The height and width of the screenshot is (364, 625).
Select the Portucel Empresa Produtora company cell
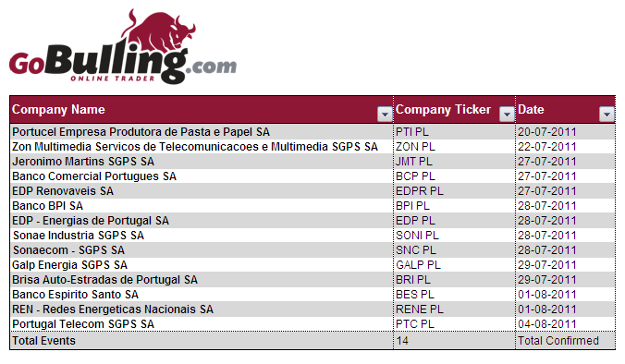[202, 132]
